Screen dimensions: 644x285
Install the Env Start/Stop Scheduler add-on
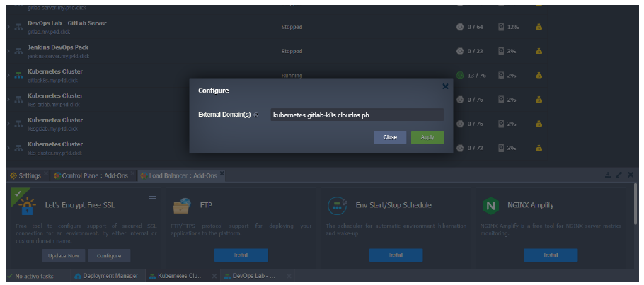click(x=396, y=255)
